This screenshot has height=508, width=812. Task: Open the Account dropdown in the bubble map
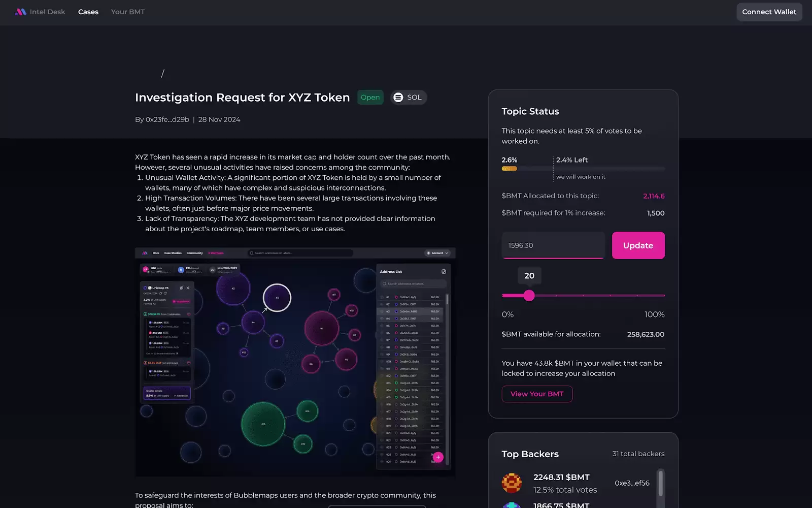coord(437,253)
